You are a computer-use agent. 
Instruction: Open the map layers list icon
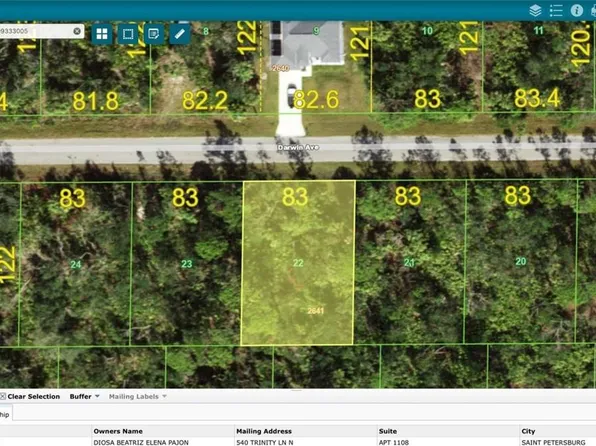pyautogui.click(x=535, y=11)
